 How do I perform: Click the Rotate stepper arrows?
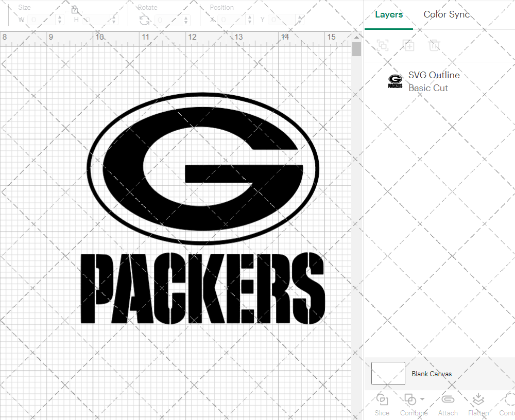186,20
